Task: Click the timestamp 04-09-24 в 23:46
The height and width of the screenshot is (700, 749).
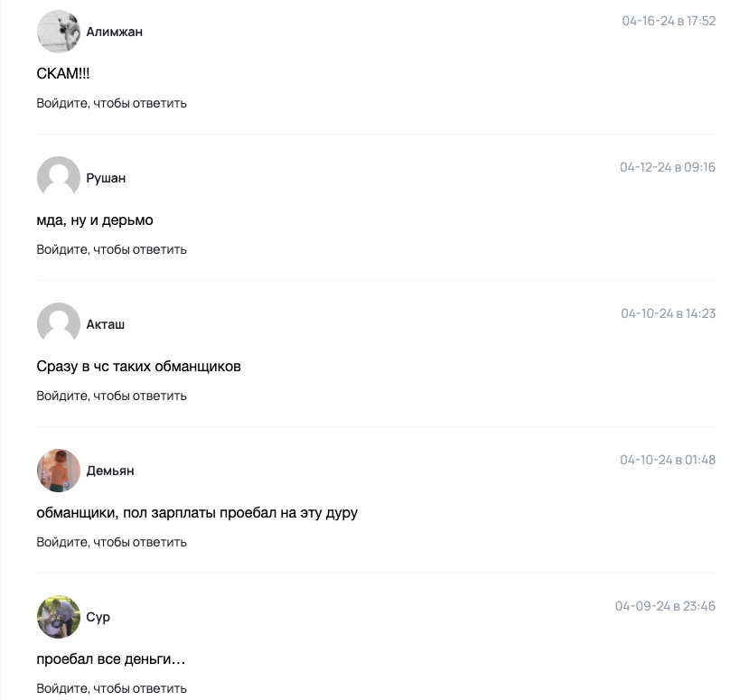Action: click(665, 606)
